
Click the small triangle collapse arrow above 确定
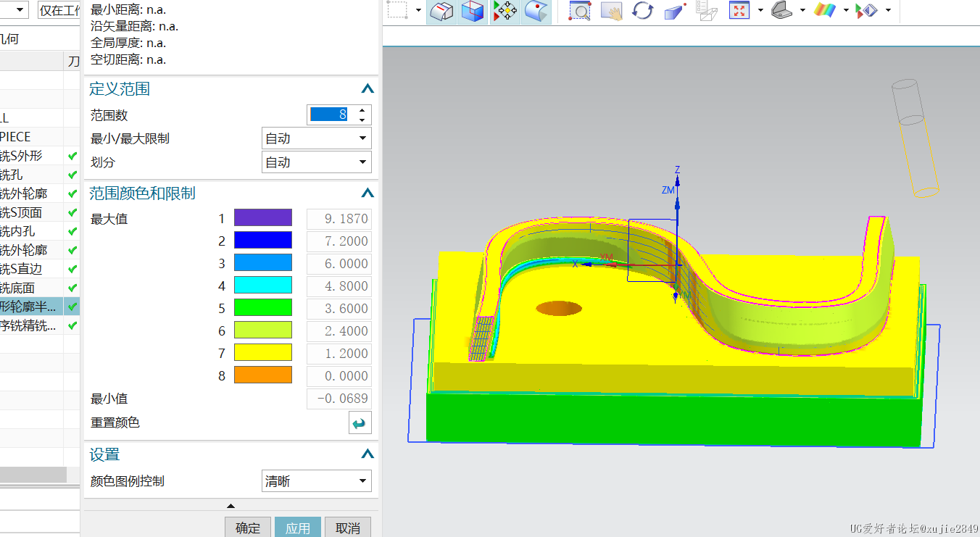coord(231,506)
